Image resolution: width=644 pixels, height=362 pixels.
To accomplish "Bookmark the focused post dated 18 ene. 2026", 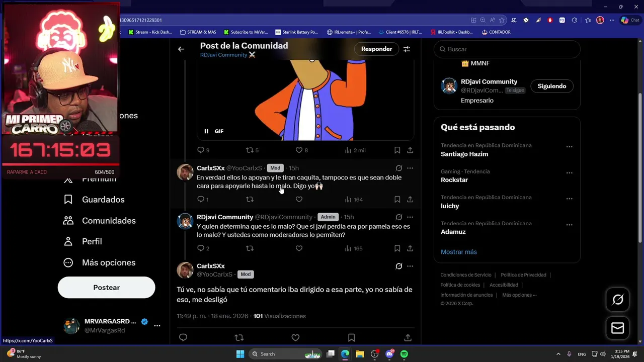I will [x=352, y=337].
